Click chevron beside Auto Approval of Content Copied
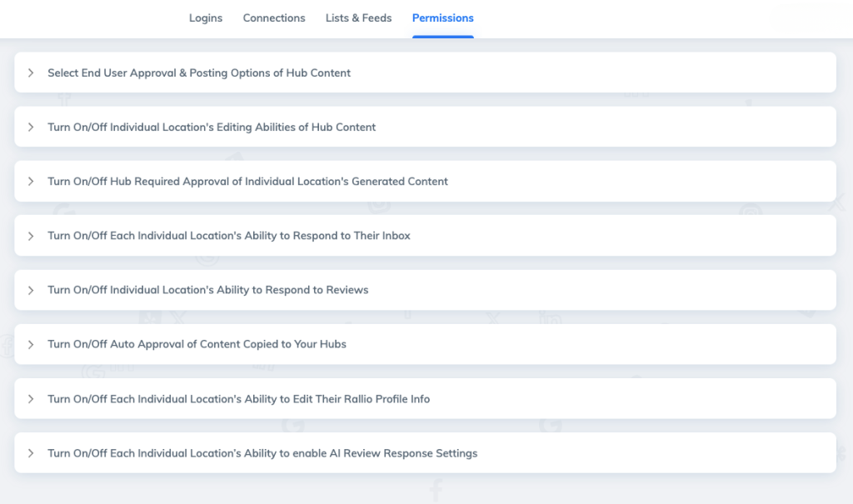The image size is (853, 504). (x=31, y=344)
